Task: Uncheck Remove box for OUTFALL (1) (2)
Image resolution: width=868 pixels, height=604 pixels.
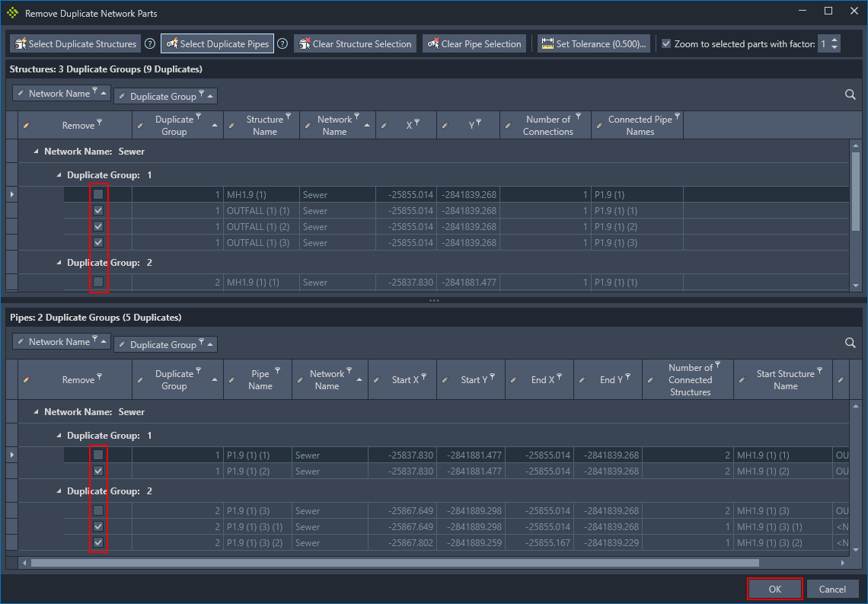Action: click(x=98, y=226)
